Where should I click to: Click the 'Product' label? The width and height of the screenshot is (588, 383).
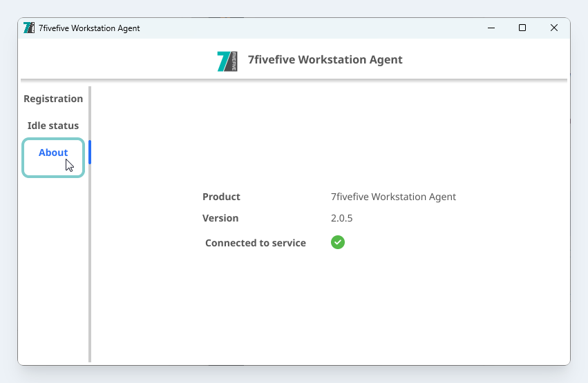pos(221,197)
